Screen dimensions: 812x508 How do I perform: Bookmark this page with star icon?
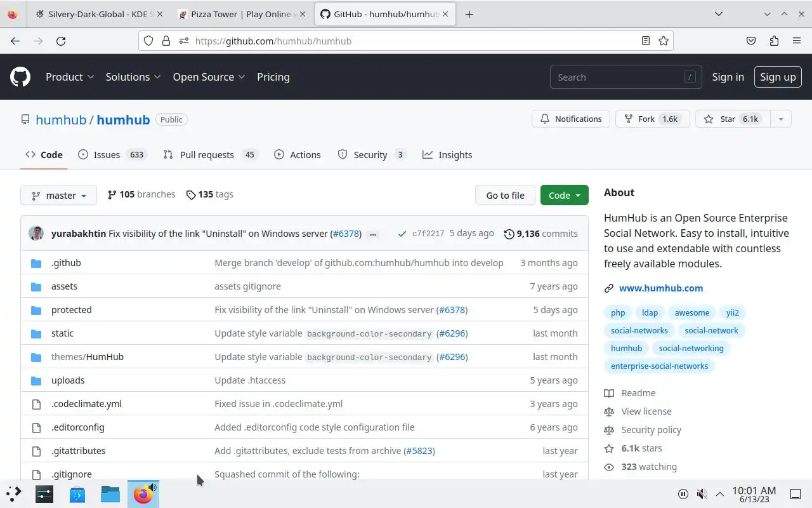[664, 41]
